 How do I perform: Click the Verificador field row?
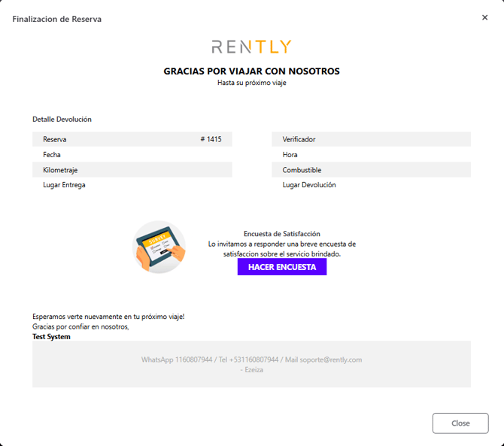371,139
